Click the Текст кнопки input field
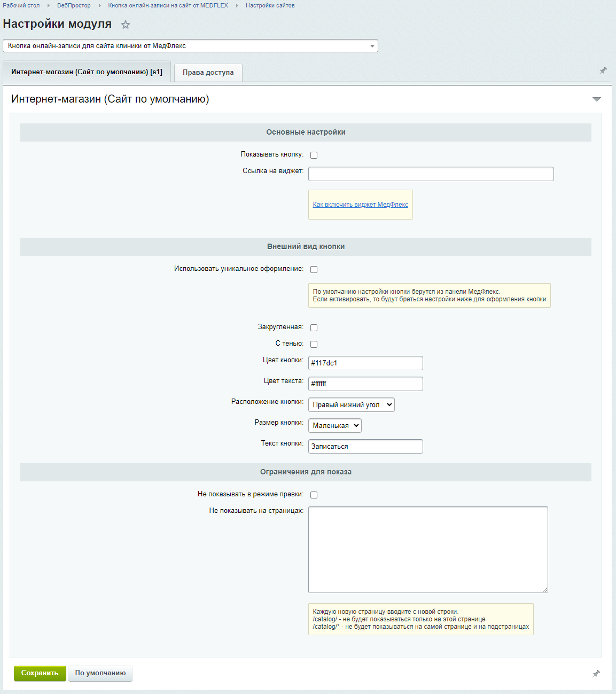This screenshot has height=694, width=616. [x=365, y=446]
